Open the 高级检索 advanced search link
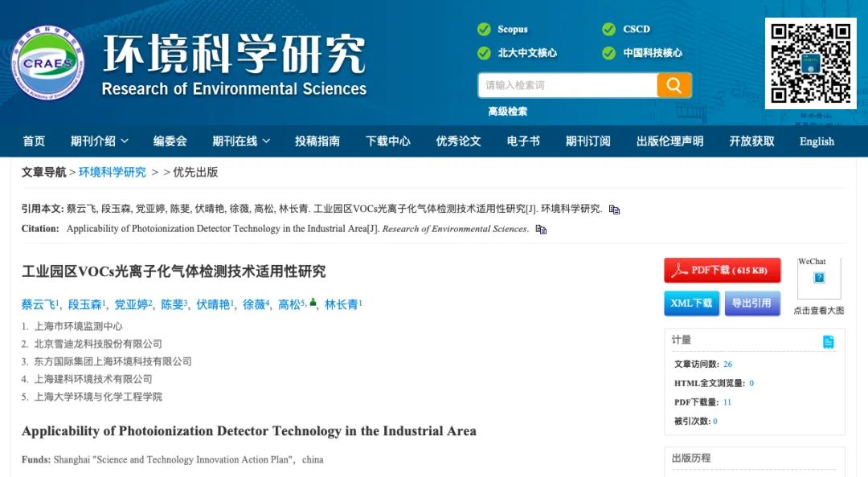Screen dimensions: 868x477 point(507,112)
